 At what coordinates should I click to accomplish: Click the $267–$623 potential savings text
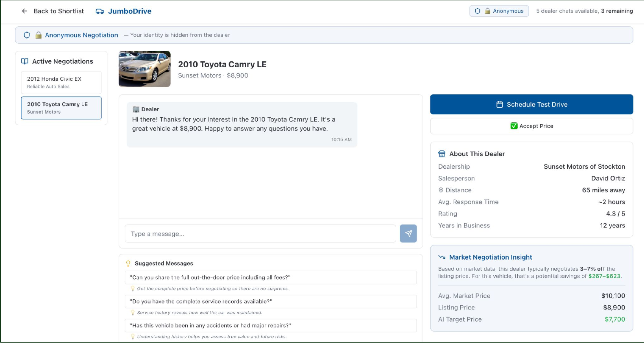[605, 276]
